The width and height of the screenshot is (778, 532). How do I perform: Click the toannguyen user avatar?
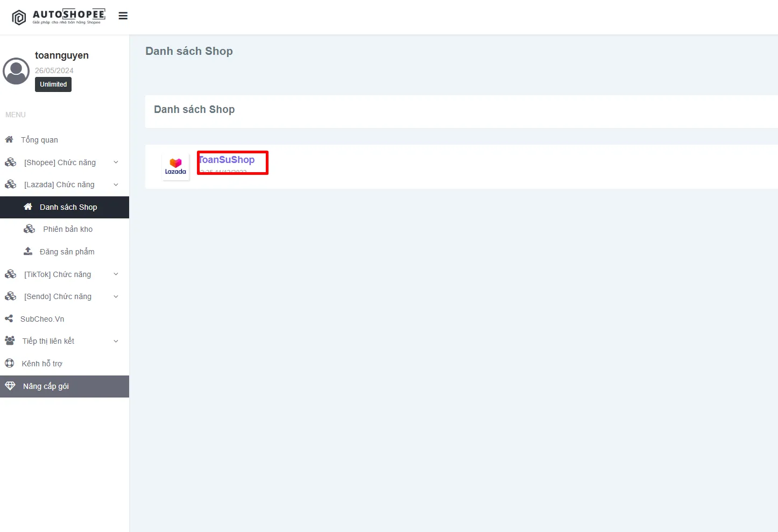click(x=16, y=71)
